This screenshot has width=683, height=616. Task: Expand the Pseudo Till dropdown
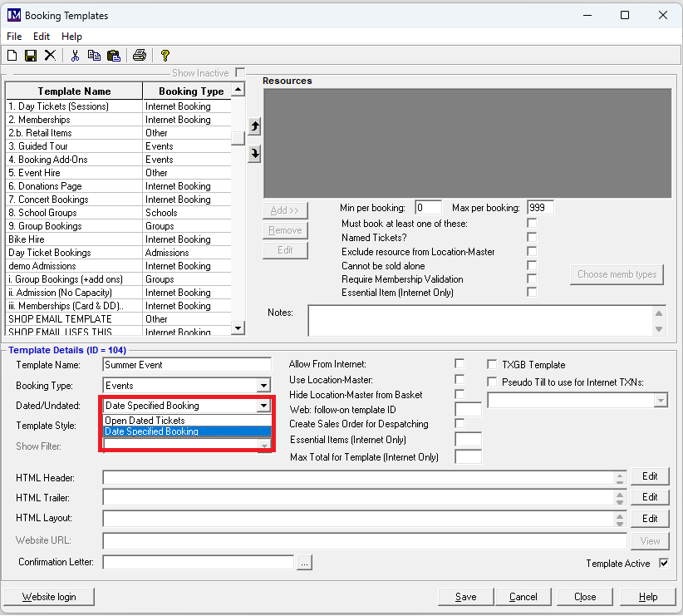[x=661, y=401]
